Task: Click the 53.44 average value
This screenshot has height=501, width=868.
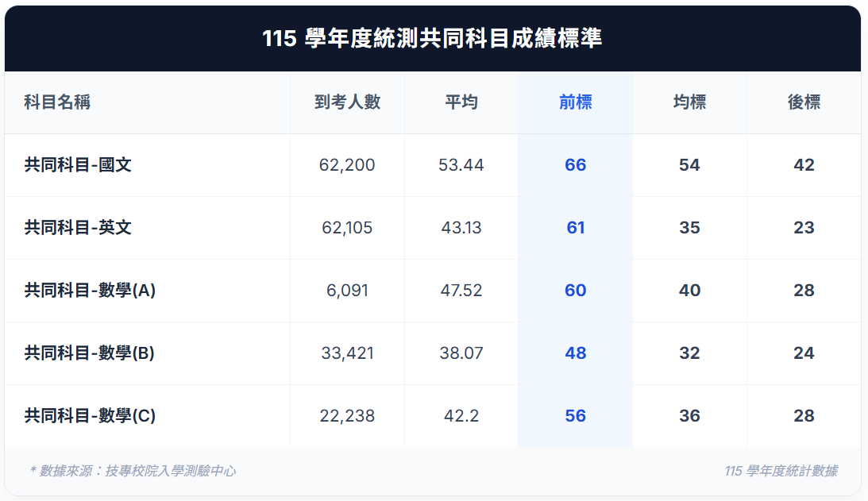Action: (461, 165)
